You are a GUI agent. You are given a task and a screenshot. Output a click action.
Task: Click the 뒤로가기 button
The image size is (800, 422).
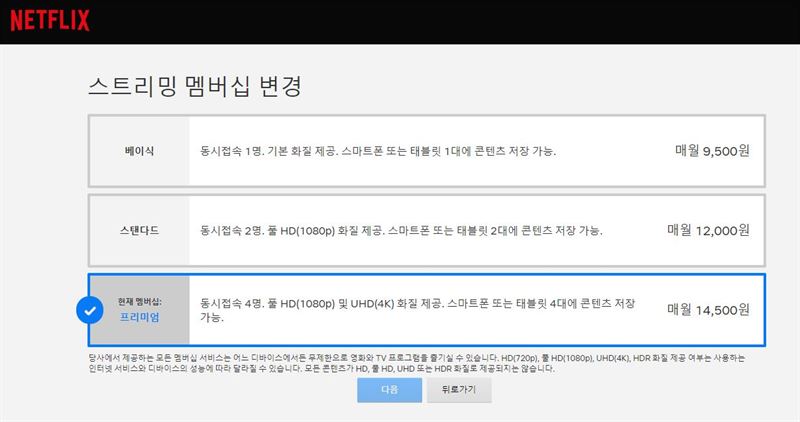pos(459,390)
